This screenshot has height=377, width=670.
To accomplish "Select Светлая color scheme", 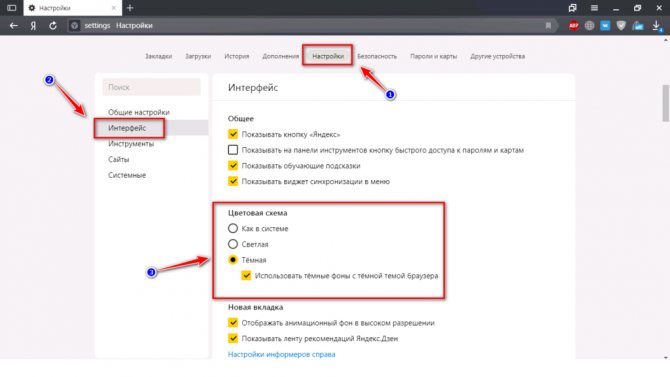I will (233, 244).
